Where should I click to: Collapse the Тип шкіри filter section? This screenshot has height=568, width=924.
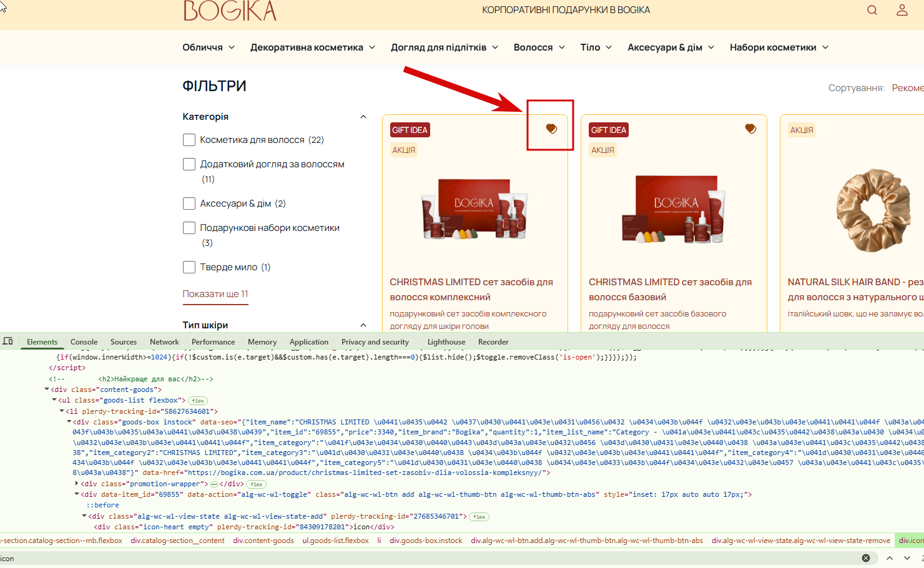363,325
